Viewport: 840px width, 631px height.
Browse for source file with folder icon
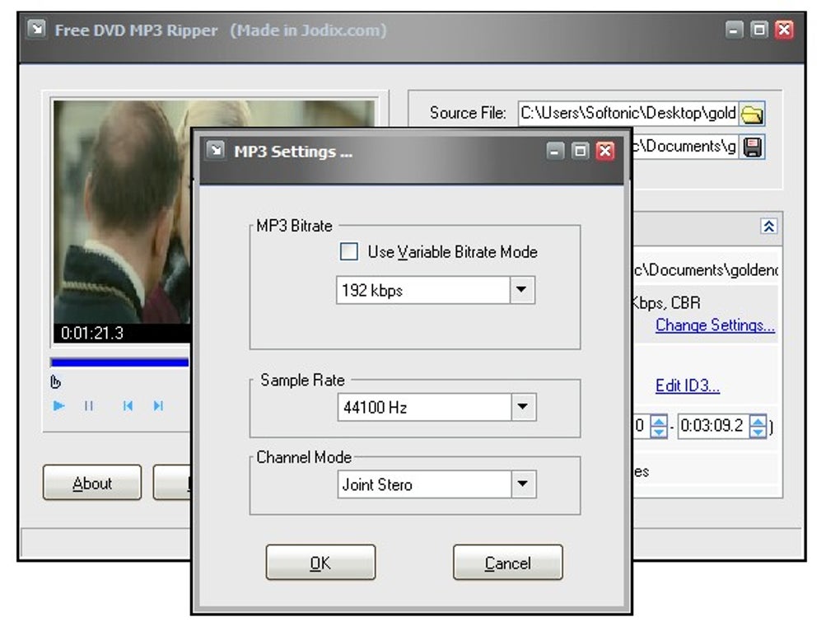pyautogui.click(x=752, y=114)
